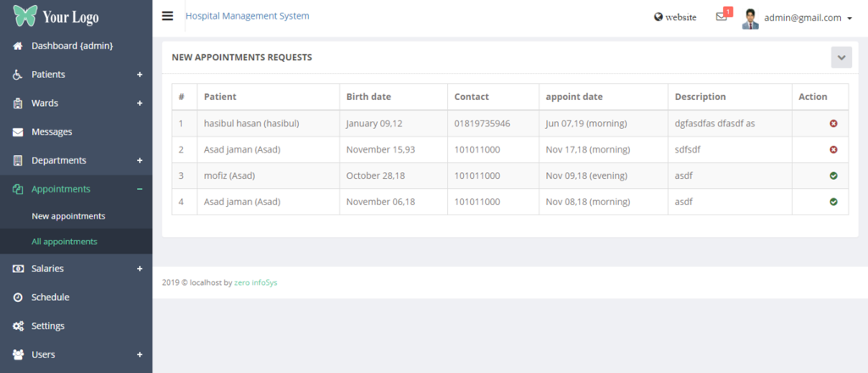Expand the Patients sidebar menu
The image size is (868, 373).
(x=140, y=75)
